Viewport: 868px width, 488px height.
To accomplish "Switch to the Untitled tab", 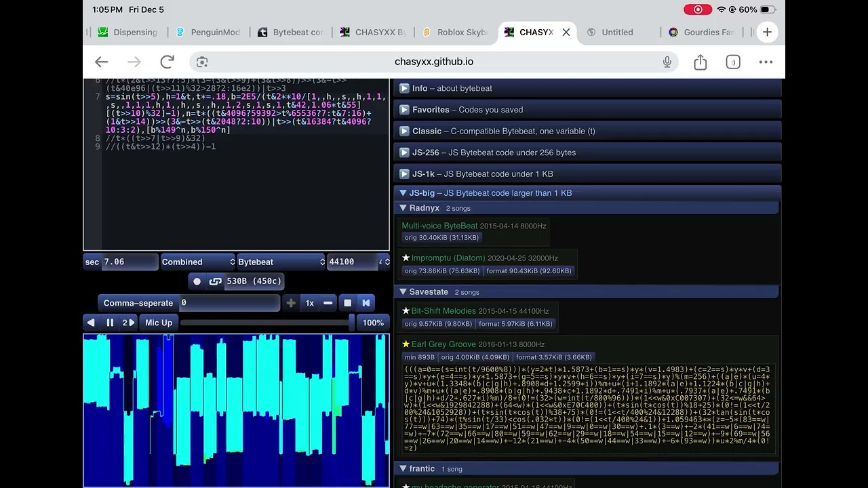I will tap(617, 32).
